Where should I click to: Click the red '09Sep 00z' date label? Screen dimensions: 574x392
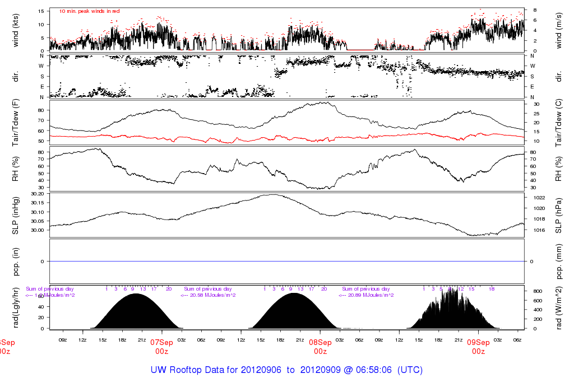479,347
